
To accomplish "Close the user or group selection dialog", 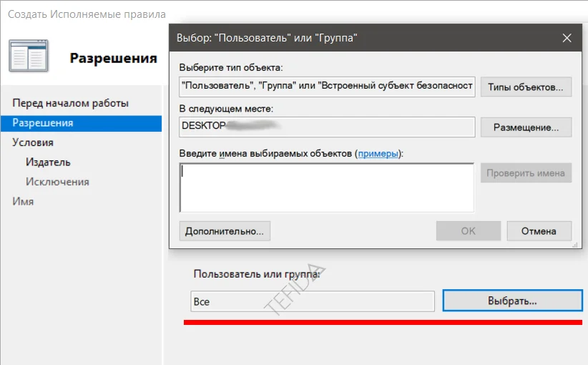I will pos(567,38).
